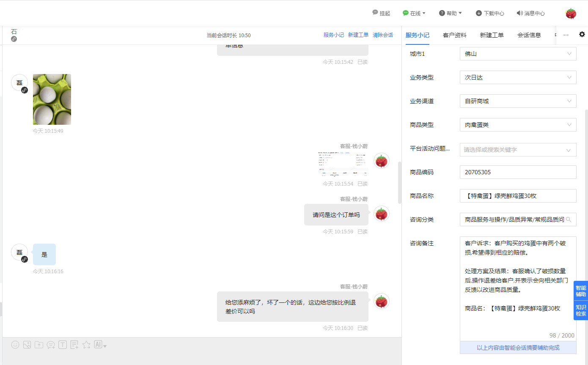Click the 清除会话 link in chat header
The height and width of the screenshot is (365, 588).
tap(382, 35)
